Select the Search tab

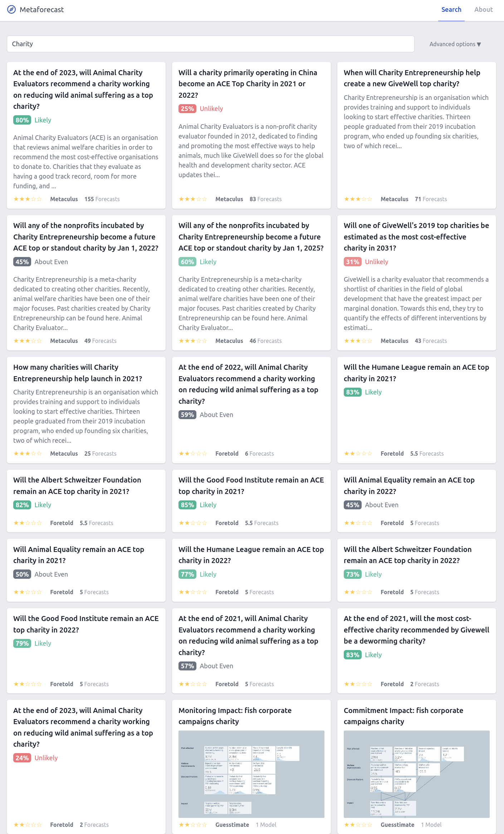tap(451, 10)
